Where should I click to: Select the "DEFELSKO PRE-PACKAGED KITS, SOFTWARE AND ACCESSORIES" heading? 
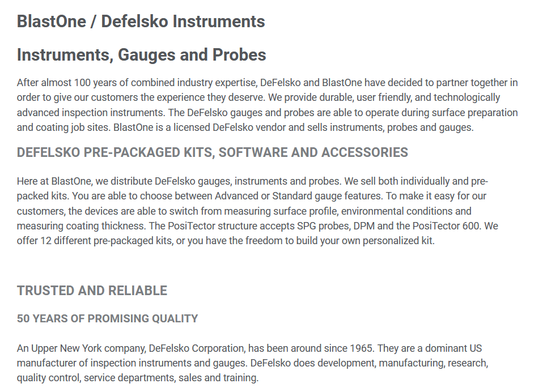coord(212,152)
